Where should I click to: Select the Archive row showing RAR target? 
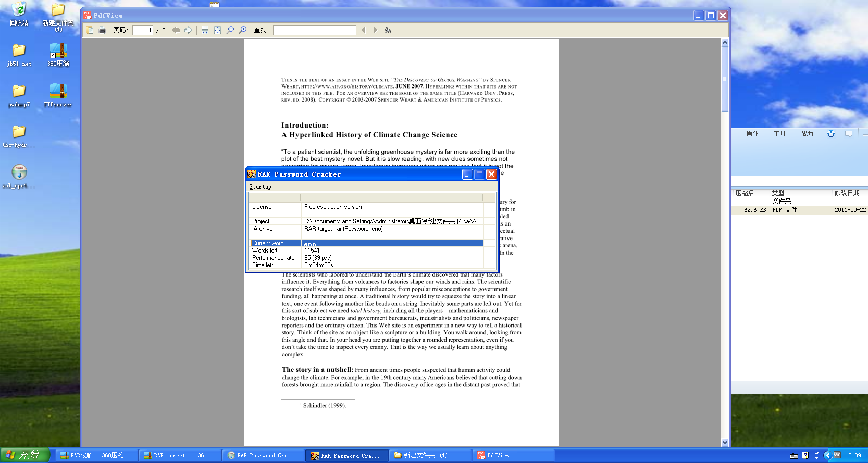click(367, 229)
